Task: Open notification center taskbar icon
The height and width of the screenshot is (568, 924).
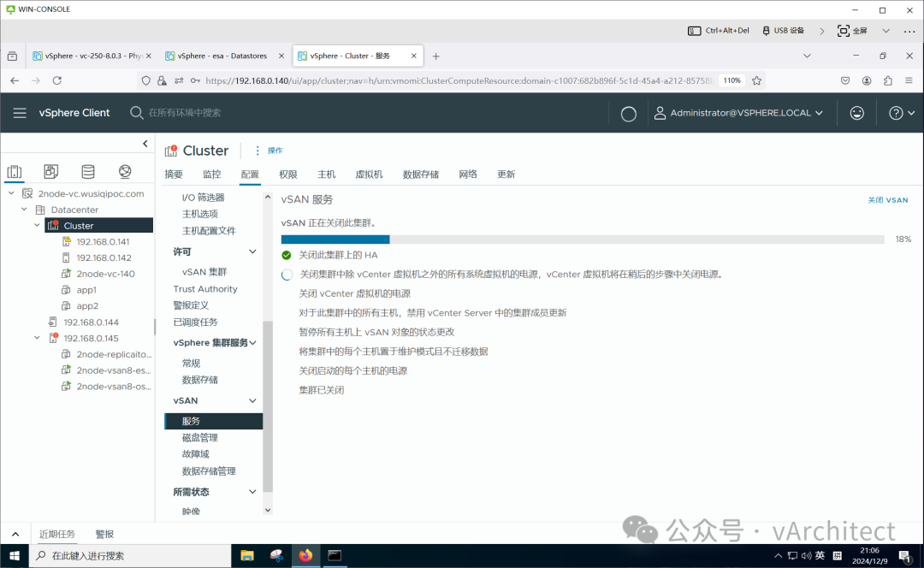Action: pos(905,556)
